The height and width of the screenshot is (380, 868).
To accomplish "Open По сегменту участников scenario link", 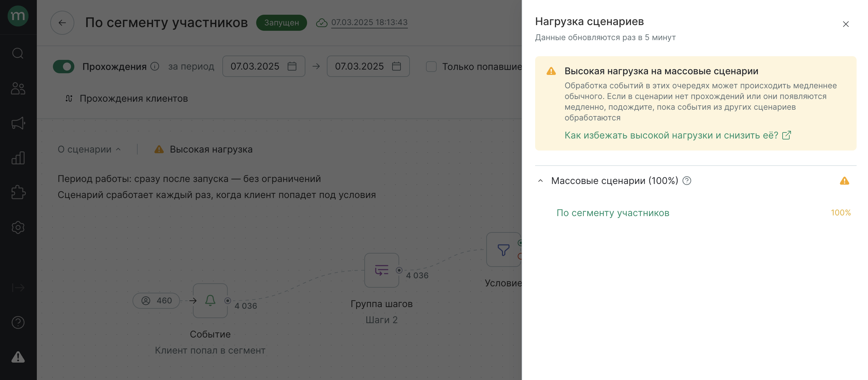I will pos(613,213).
